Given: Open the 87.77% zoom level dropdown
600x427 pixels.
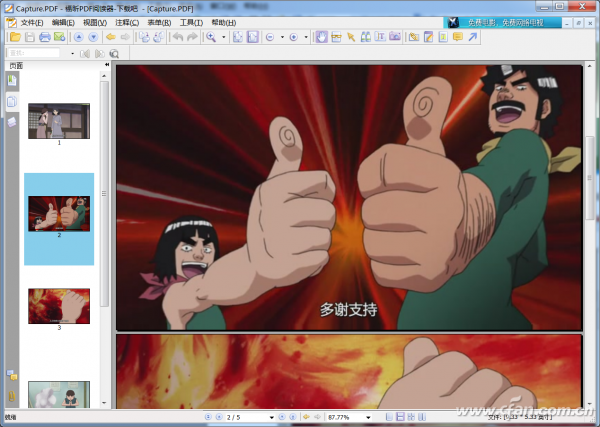Looking at the screenshot, I should tap(368, 417).
